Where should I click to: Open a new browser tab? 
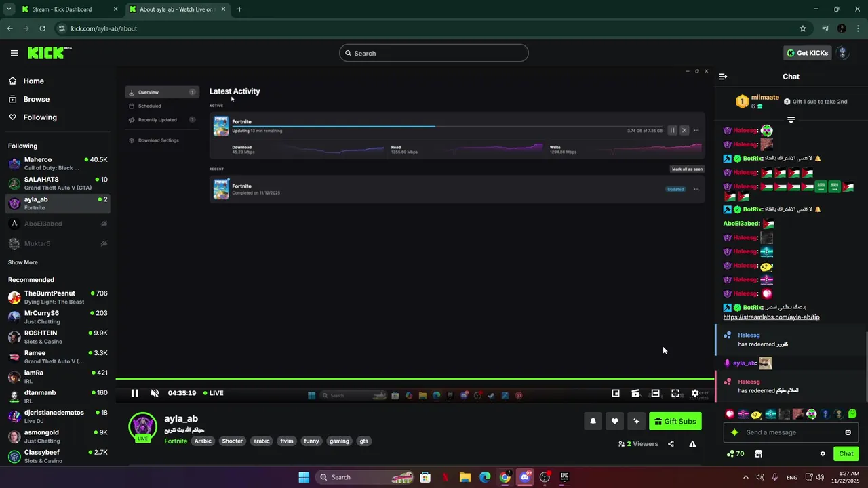coord(239,9)
